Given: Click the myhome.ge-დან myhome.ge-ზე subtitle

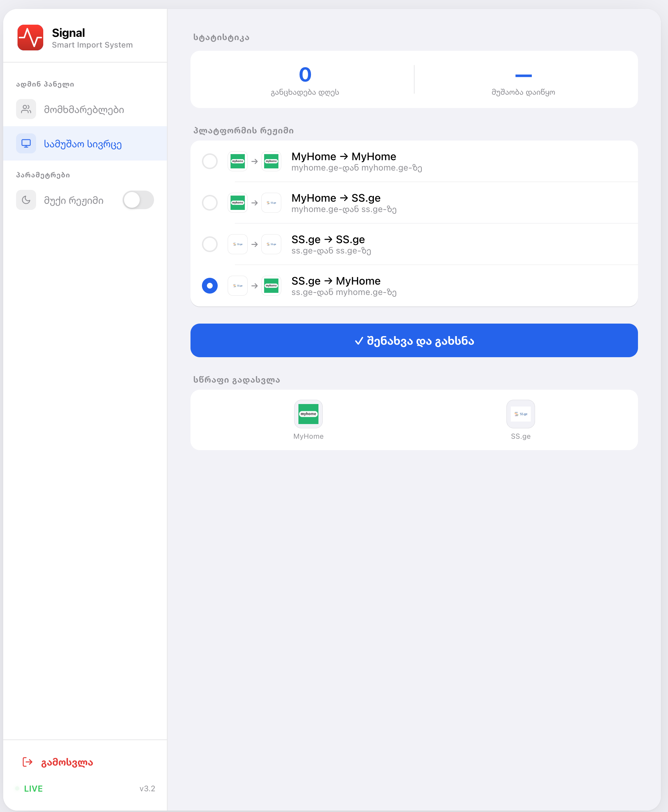Looking at the screenshot, I should click(357, 168).
